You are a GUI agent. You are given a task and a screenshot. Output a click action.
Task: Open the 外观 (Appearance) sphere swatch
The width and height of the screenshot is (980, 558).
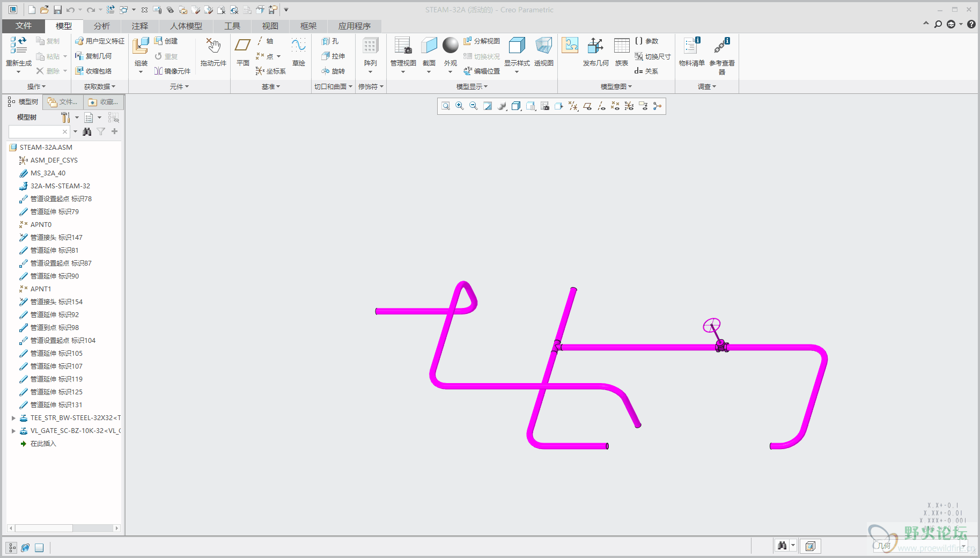[x=451, y=45]
